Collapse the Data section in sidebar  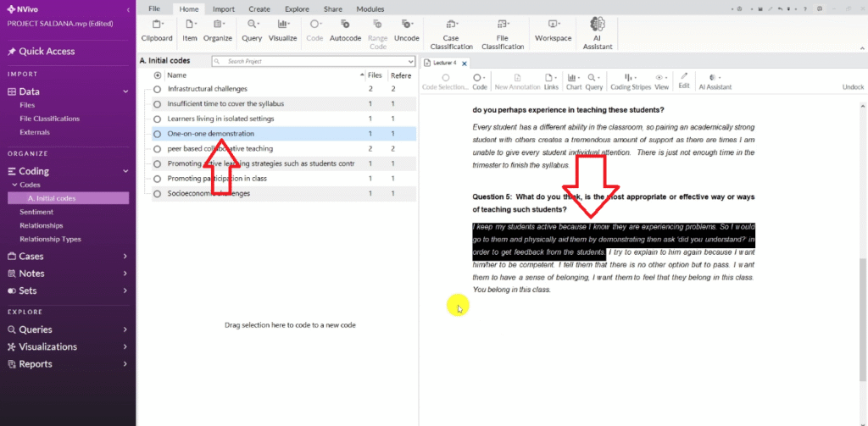point(125,91)
